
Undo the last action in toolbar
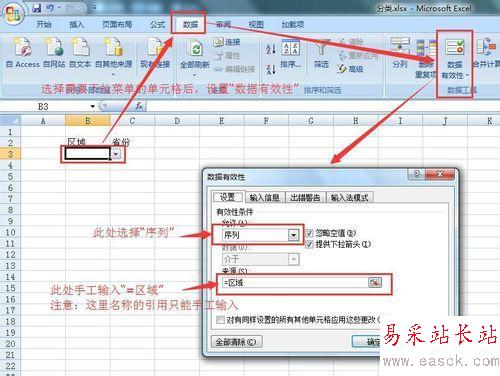(51, 8)
